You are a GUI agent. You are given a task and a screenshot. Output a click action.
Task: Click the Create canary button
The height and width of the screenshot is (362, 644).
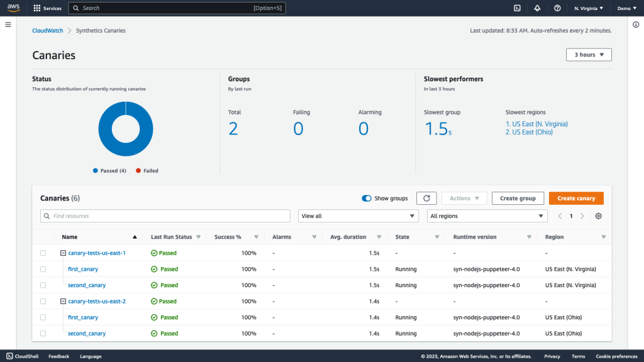coord(576,198)
